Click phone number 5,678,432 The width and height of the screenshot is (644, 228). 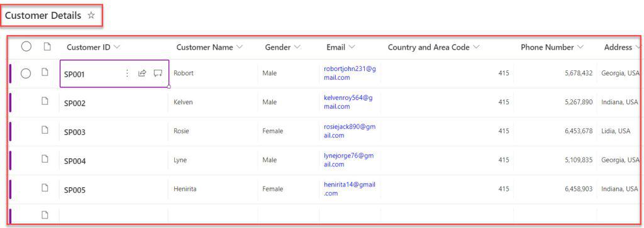coord(579,73)
